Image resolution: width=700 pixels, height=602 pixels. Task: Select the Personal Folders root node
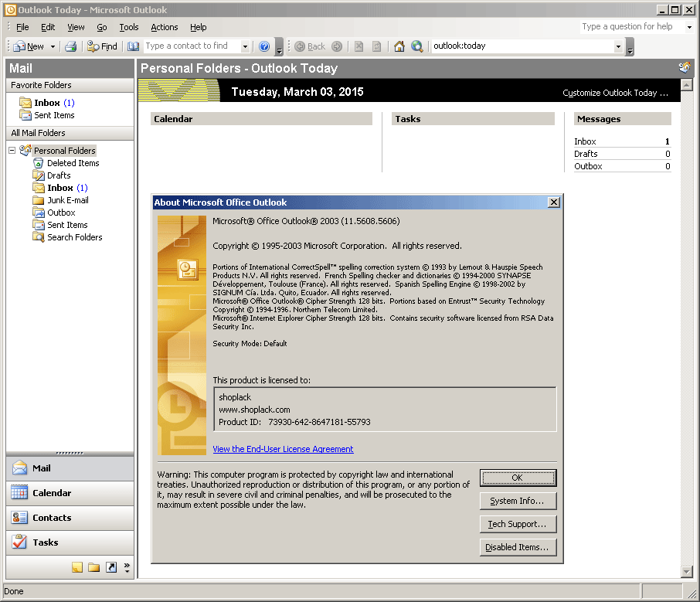pyautogui.click(x=65, y=151)
